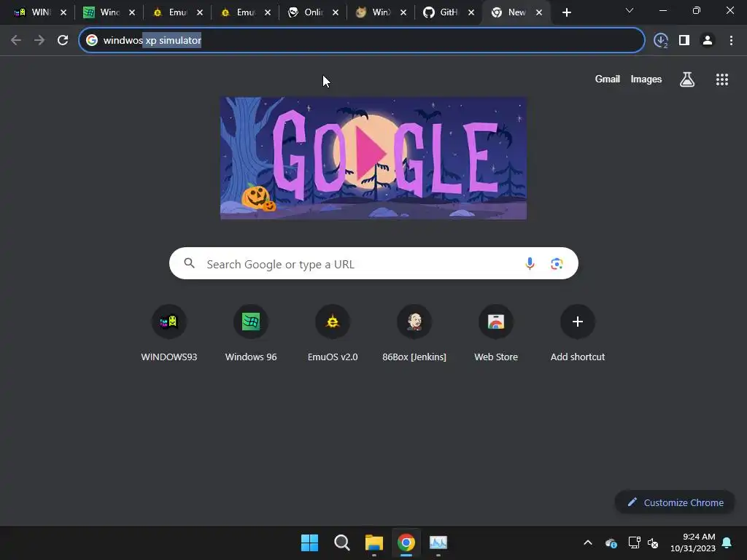
Task: Search by image with Google Lens icon
Action: [x=557, y=263]
